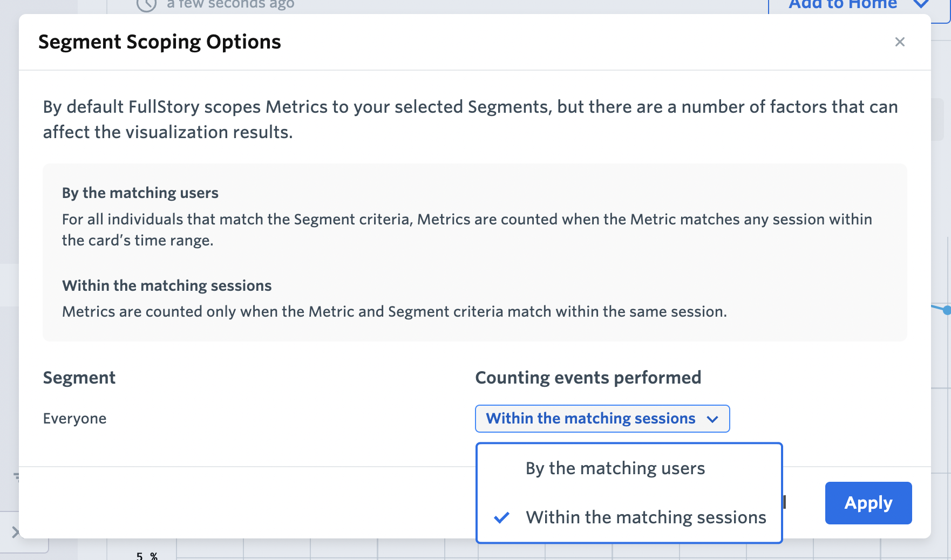The height and width of the screenshot is (560, 951).
Task: Click the By the matching users description heading
Action: (140, 193)
